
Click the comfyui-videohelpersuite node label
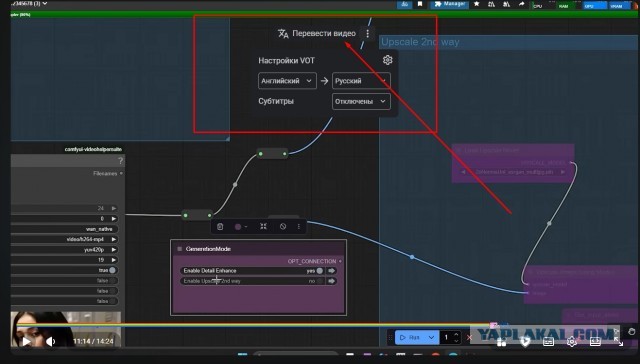93,149
